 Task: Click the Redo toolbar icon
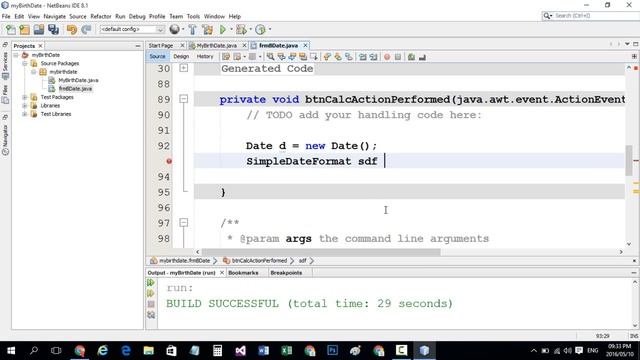coord(86,29)
